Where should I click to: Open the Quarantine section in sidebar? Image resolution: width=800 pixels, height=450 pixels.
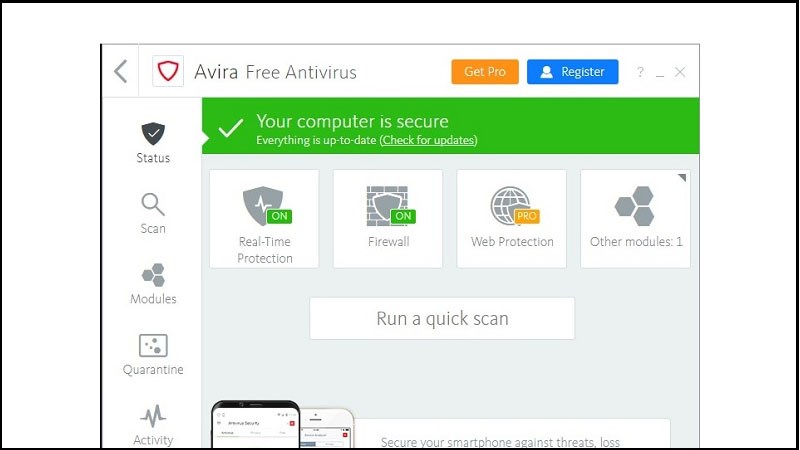(153, 355)
